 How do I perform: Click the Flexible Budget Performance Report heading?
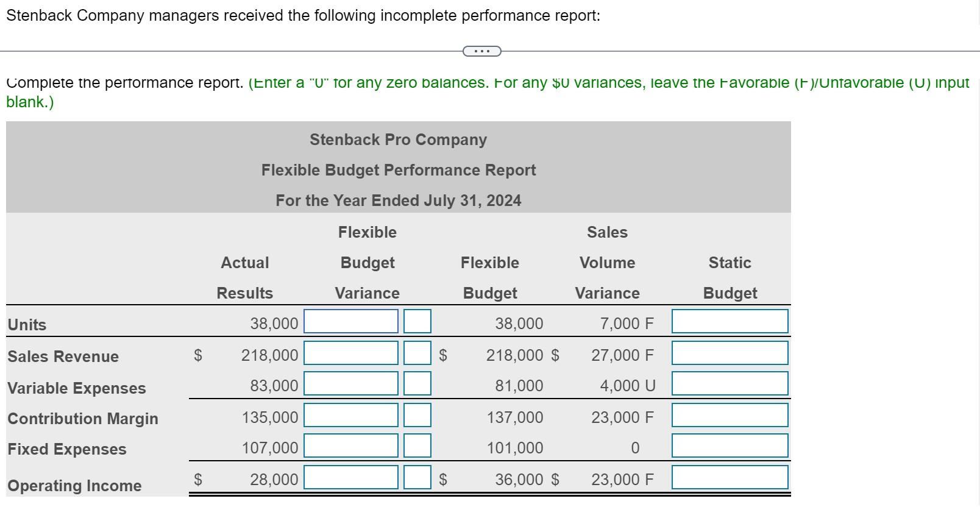399,170
